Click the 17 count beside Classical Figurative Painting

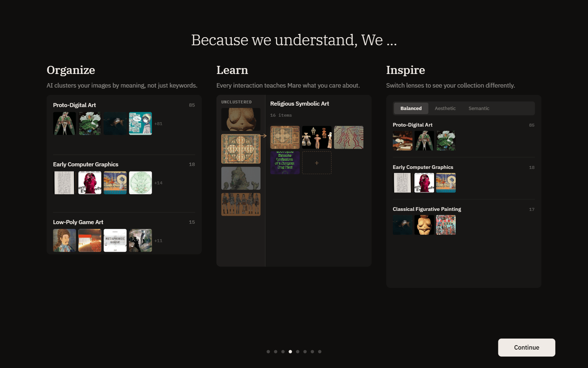pos(531,209)
